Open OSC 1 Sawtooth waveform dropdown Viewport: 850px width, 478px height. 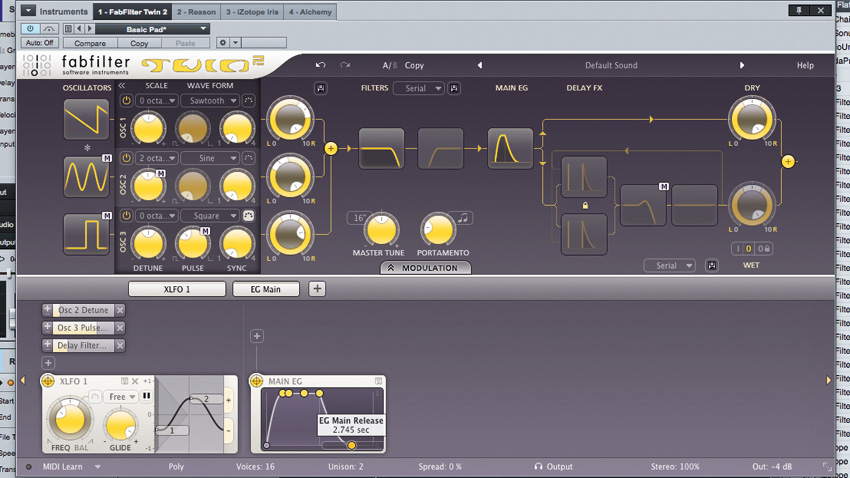[x=210, y=101]
